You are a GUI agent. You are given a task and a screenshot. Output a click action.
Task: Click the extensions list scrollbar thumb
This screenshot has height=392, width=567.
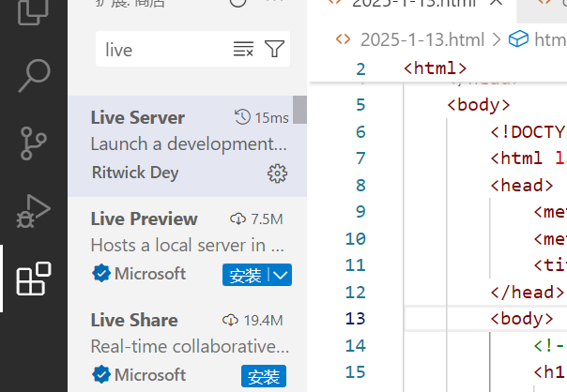pyautogui.click(x=299, y=110)
